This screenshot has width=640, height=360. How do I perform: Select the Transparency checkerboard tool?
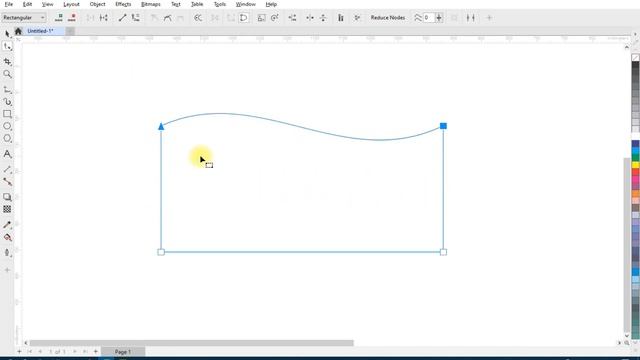pyautogui.click(x=7, y=209)
